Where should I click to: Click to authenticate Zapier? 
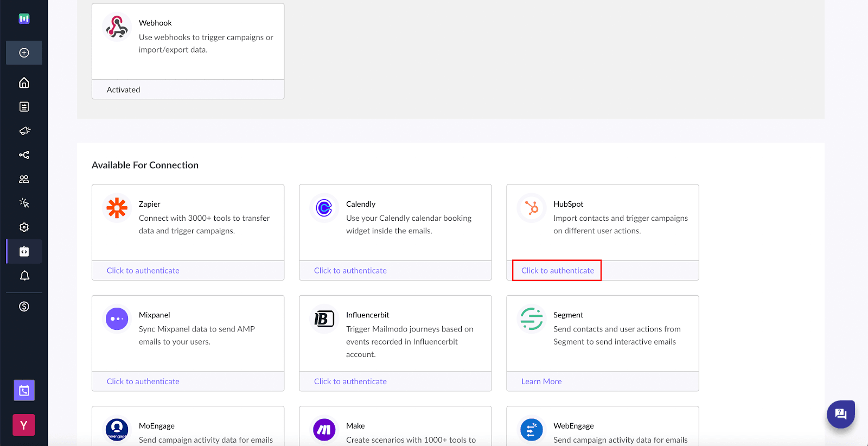pos(143,271)
